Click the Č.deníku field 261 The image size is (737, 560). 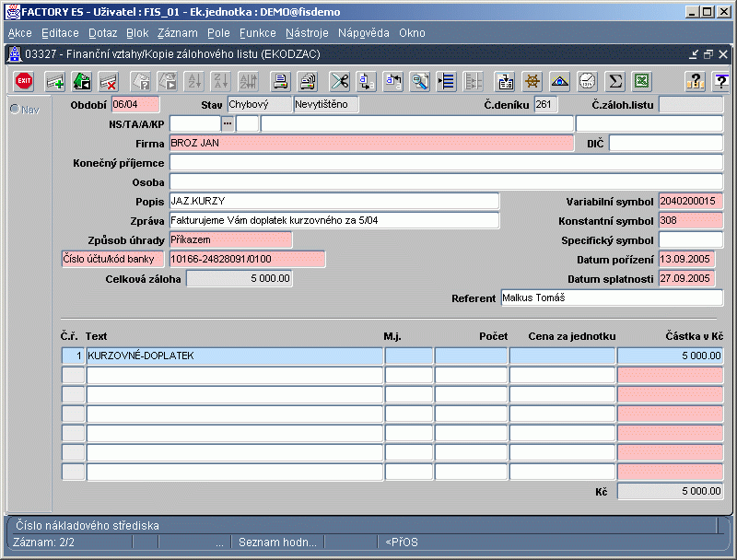(x=546, y=104)
